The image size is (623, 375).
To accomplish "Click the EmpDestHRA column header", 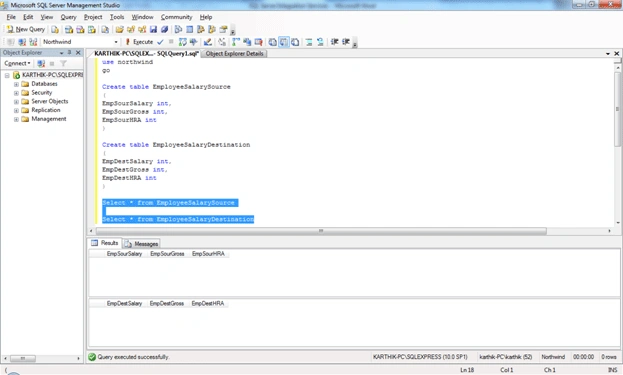I will click(208, 303).
